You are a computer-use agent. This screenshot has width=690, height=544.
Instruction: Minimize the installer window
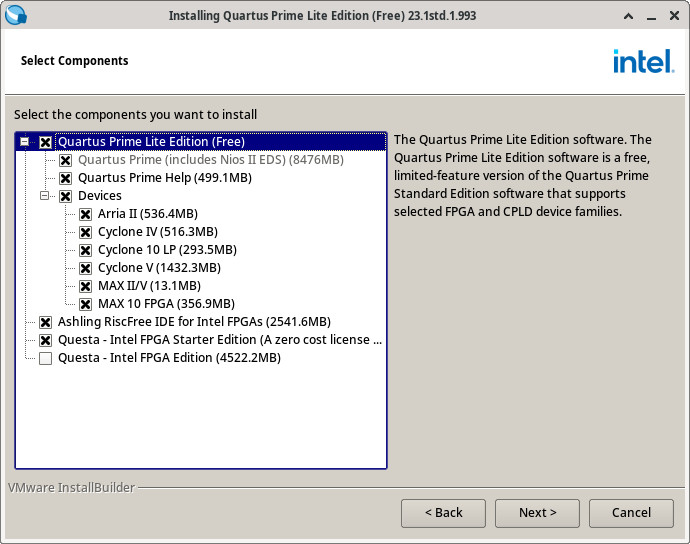point(651,17)
